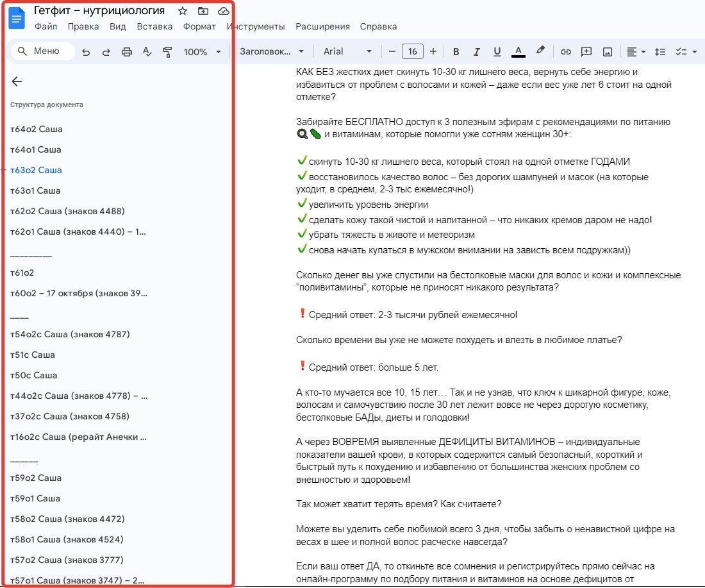Run spelling and grammar check
This screenshot has height=588, width=705.
[147, 52]
